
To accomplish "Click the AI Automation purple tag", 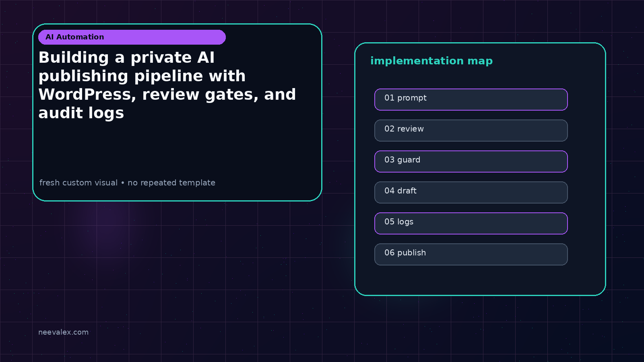I will click(132, 37).
